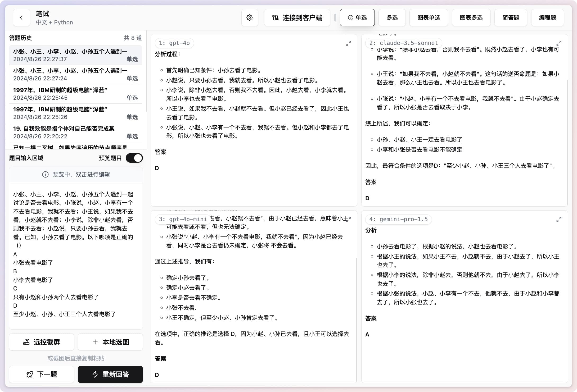Click 综上所述，我们可以确定 line in claude panel
The image size is (577, 392).
tap(398, 124)
